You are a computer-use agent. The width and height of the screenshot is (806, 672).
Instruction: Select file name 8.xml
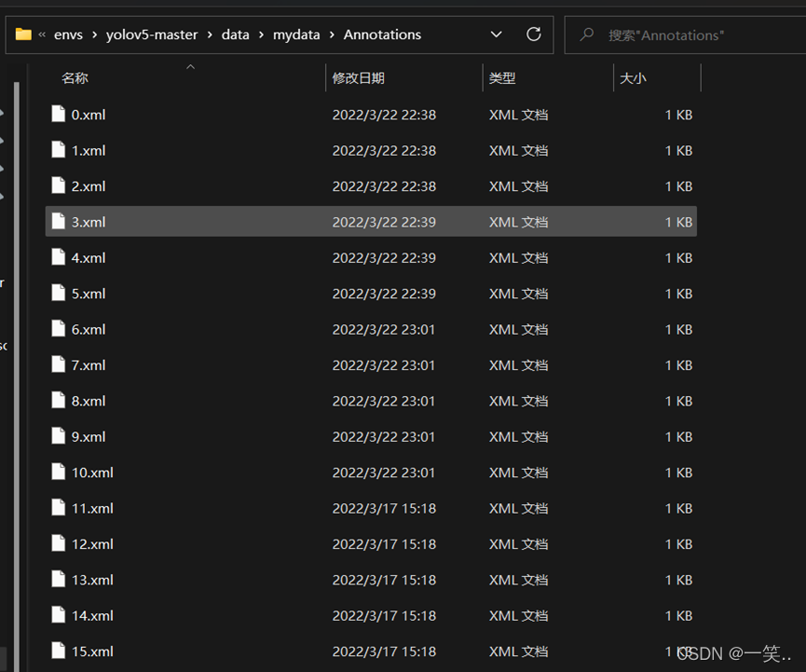point(89,401)
